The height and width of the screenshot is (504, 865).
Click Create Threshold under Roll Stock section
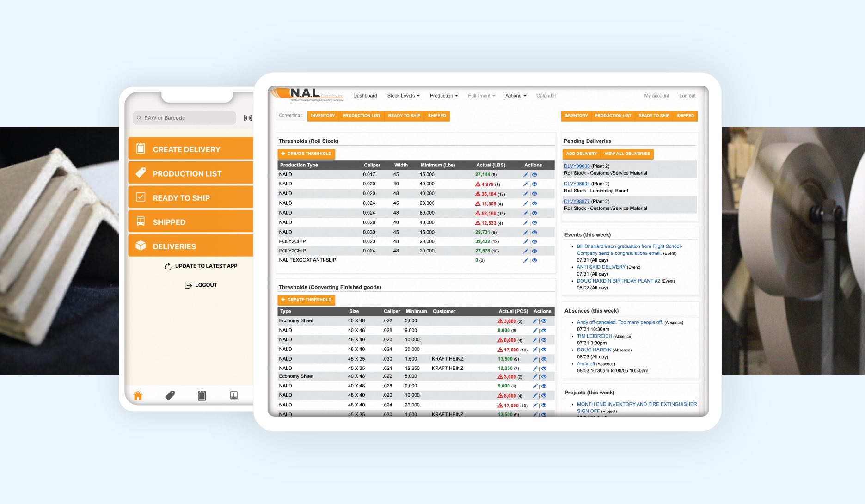point(306,154)
